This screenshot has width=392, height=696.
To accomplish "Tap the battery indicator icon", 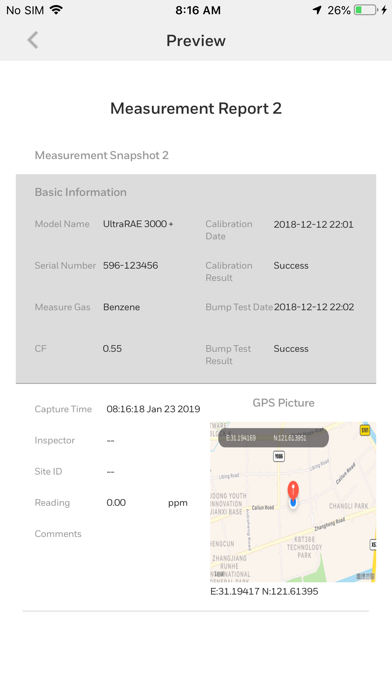I will pos(365,10).
